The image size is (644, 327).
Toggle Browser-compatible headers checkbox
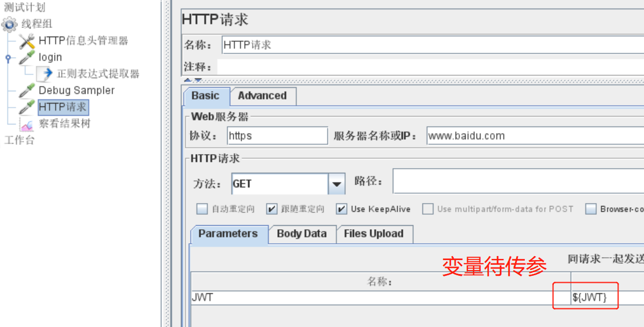591,209
